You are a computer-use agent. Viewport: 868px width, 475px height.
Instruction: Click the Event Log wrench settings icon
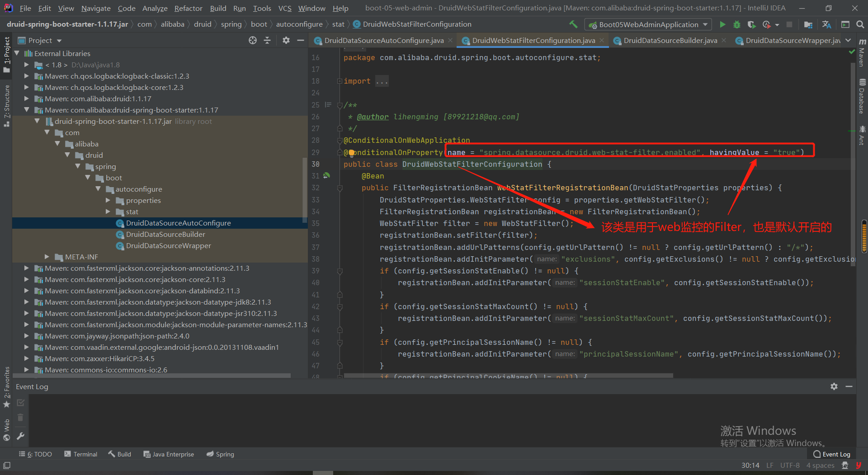point(20,436)
